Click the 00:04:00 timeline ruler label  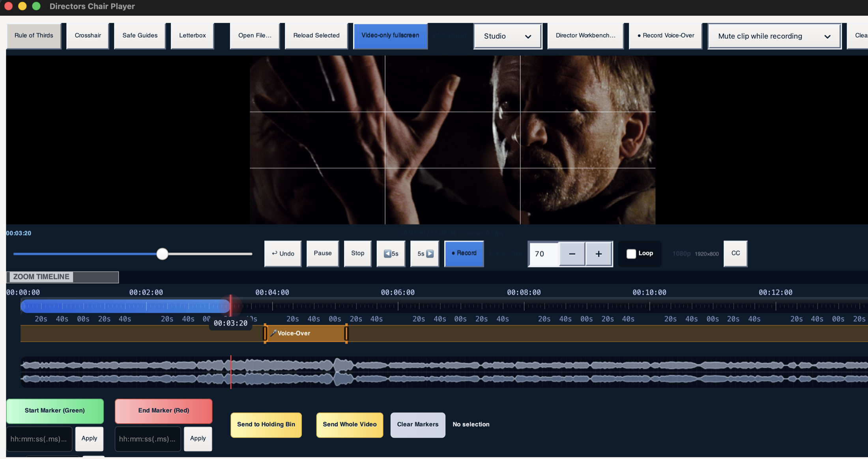272,293
